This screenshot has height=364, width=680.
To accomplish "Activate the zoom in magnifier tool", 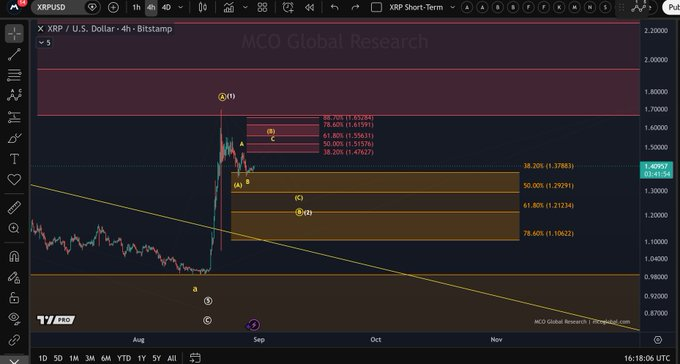I will 14,228.
